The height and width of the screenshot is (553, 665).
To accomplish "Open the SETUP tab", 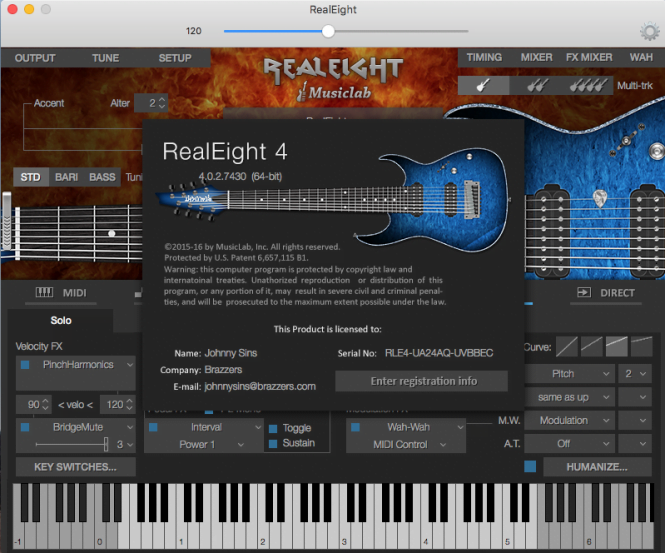I will 175,58.
